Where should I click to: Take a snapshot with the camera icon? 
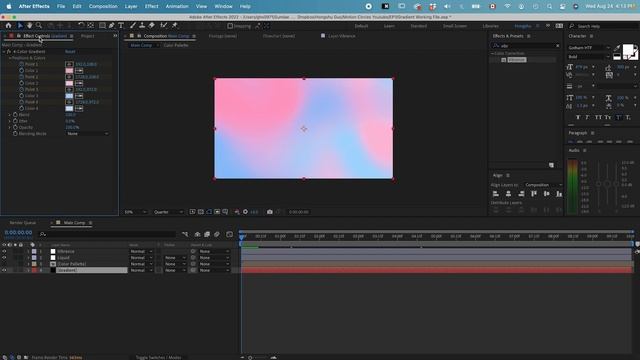coord(269,212)
